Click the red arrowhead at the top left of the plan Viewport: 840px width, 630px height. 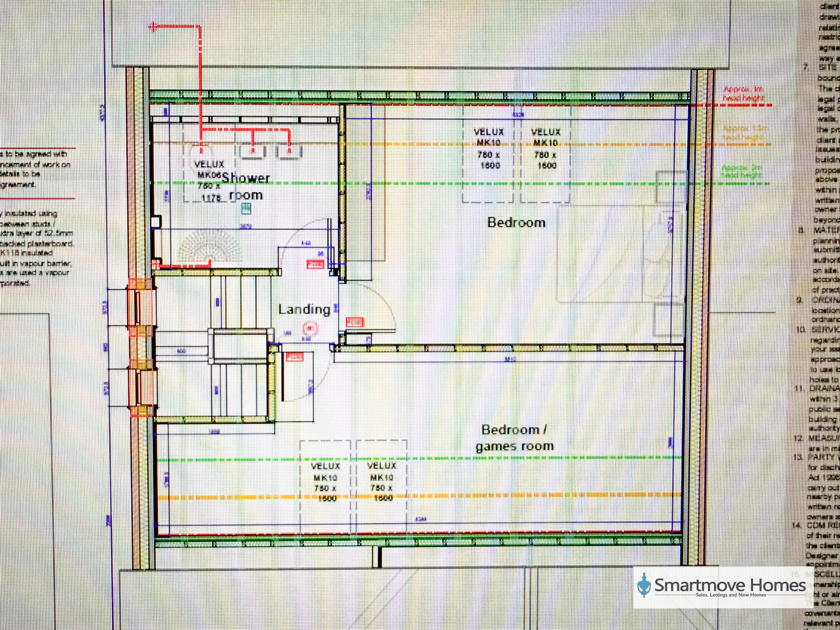coord(153,27)
